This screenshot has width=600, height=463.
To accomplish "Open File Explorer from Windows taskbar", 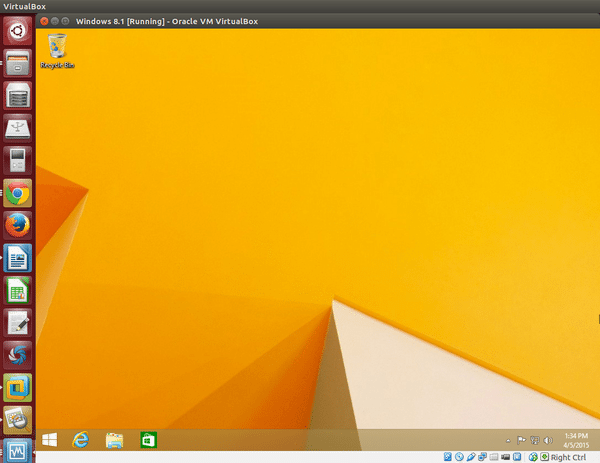I will (x=114, y=440).
